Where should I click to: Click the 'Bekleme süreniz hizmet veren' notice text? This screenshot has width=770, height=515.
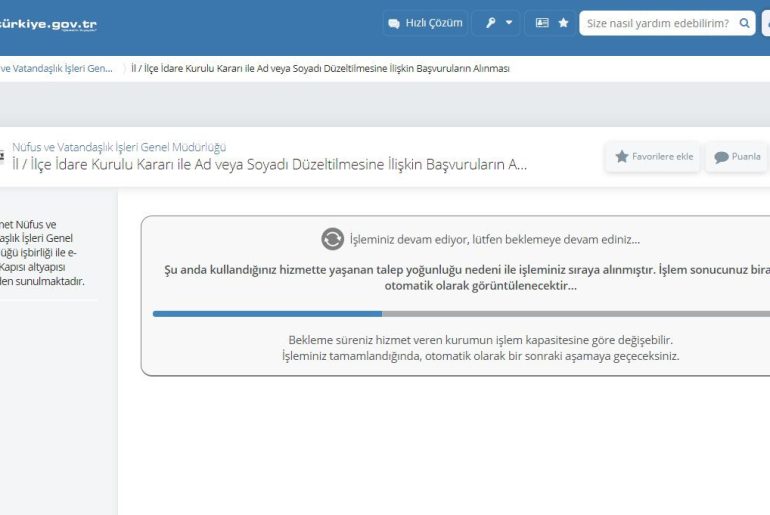[x=480, y=340]
